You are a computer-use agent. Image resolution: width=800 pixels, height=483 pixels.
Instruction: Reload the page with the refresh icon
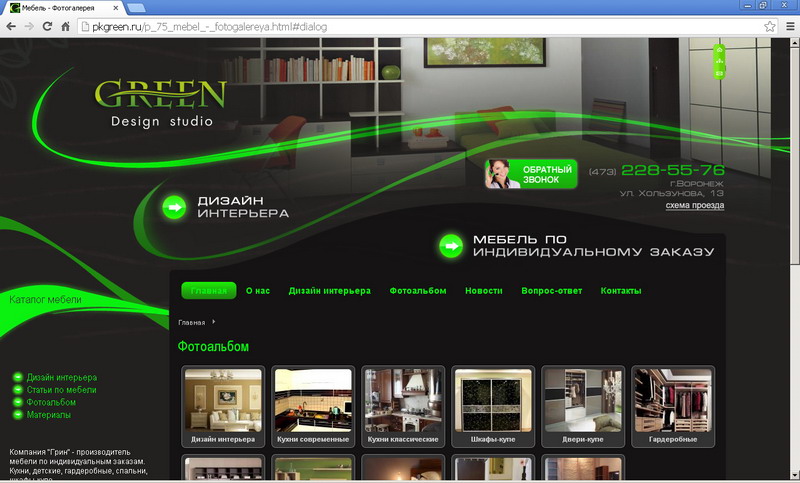coord(47,27)
